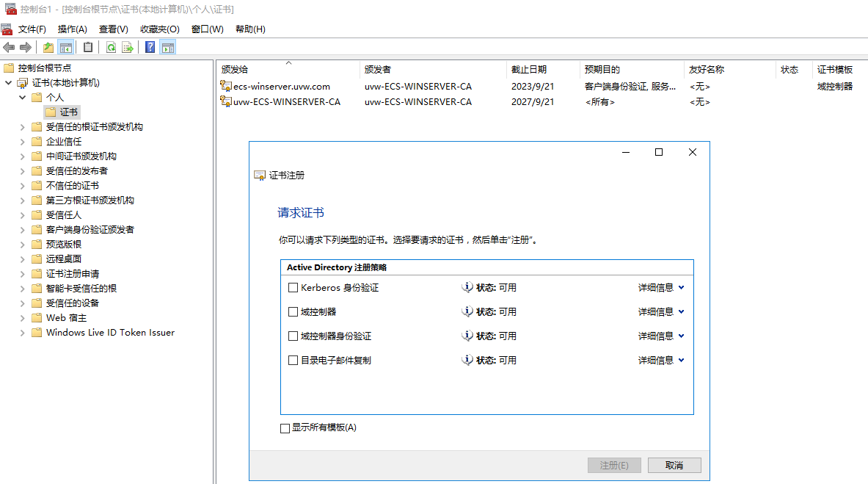
Task: Click the folder icon of 远程桌面
Action: pyautogui.click(x=37, y=259)
